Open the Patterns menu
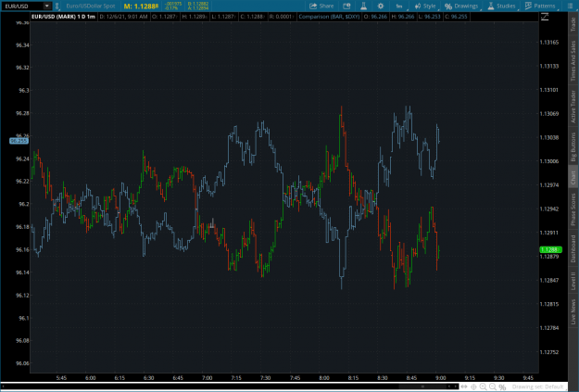Screen dimensions: 579x392 [540, 6]
